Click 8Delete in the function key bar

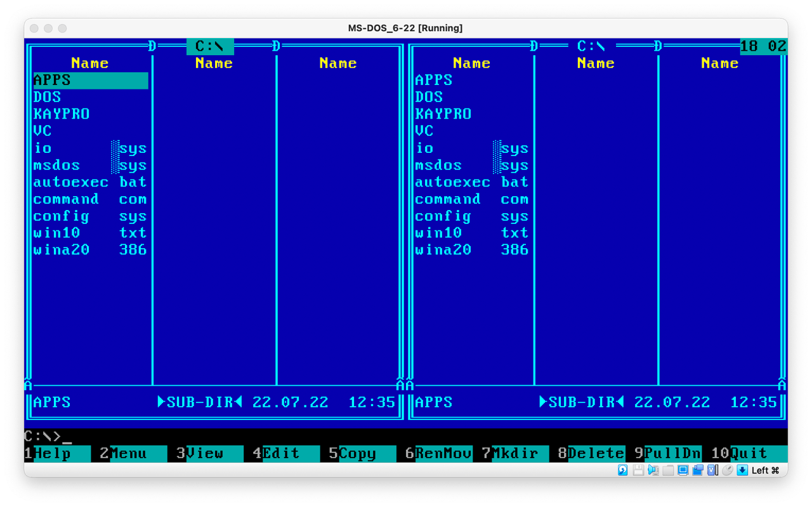click(591, 454)
